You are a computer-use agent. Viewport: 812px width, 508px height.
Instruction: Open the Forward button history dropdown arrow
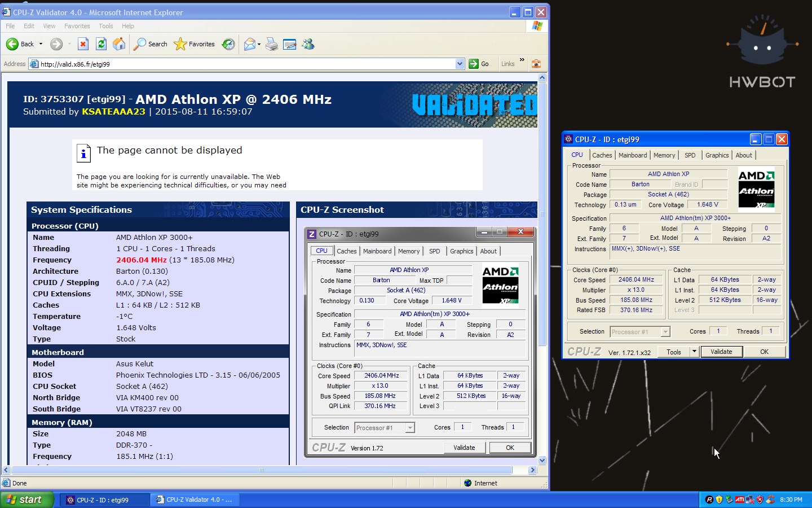click(69, 44)
